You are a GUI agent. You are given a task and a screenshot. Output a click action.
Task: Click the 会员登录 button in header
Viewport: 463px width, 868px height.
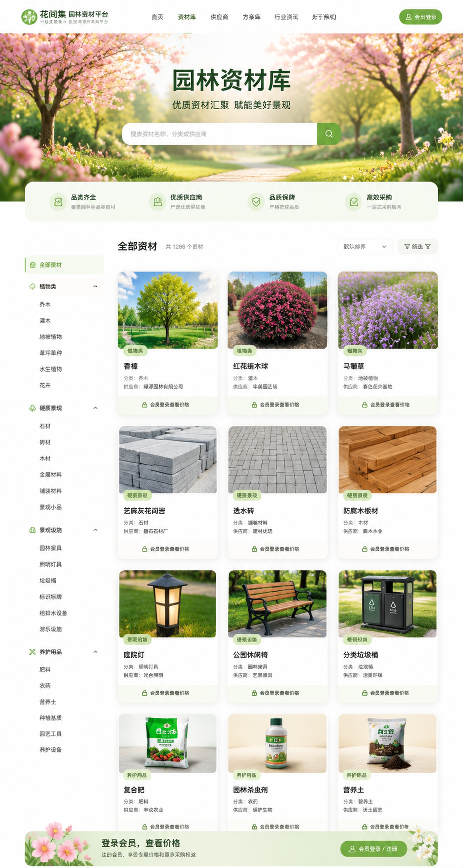point(420,17)
